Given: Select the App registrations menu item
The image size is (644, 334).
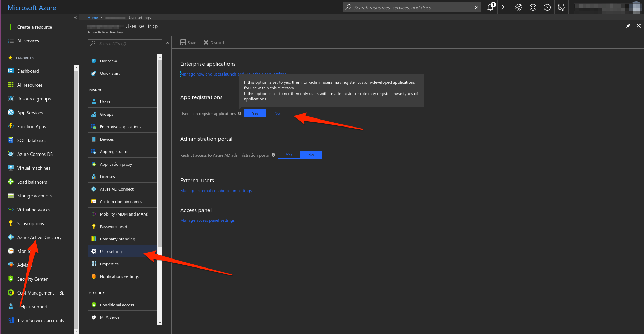Looking at the screenshot, I should [115, 151].
